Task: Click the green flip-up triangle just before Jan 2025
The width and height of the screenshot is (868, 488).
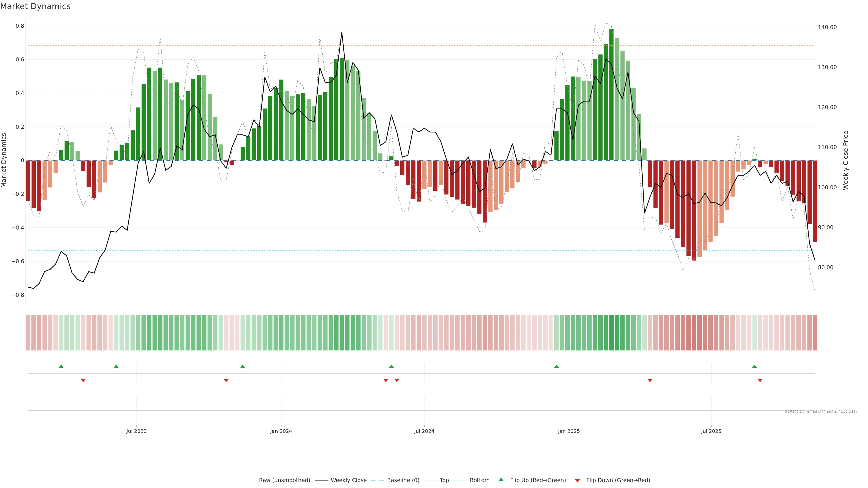Action: [x=556, y=366]
